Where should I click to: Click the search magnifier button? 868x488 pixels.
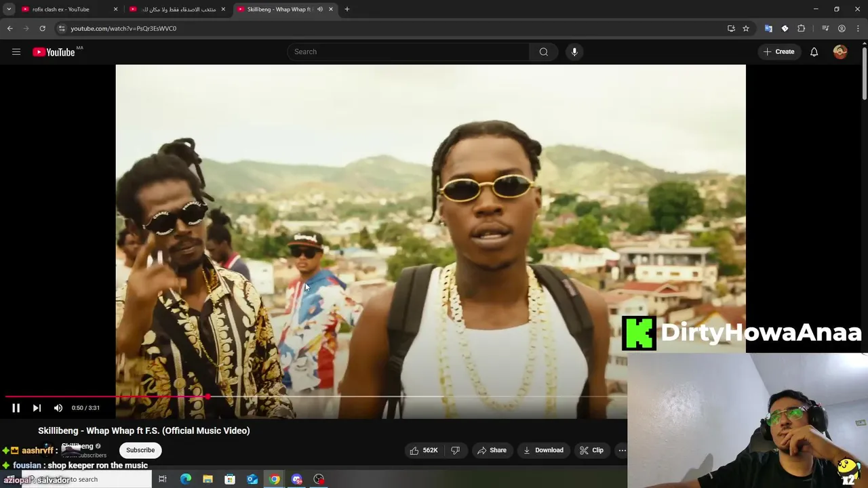coord(544,52)
